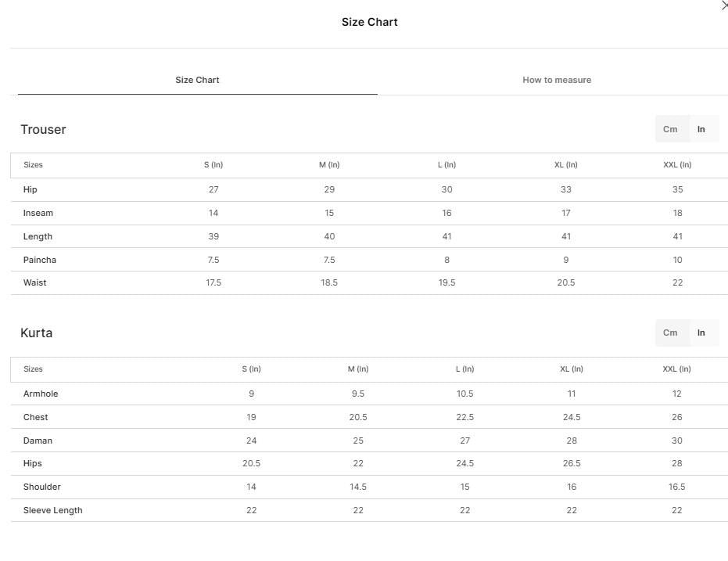Click the Armhole row label
Viewport: 728px width, 561px height.
(x=41, y=394)
